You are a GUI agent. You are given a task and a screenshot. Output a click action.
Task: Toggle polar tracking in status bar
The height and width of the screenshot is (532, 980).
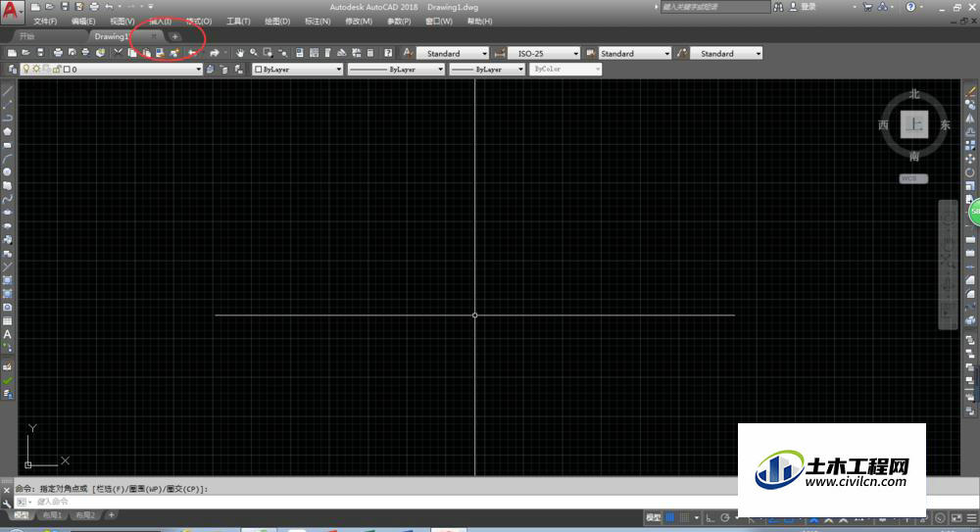pyautogui.click(x=725, y=517)
